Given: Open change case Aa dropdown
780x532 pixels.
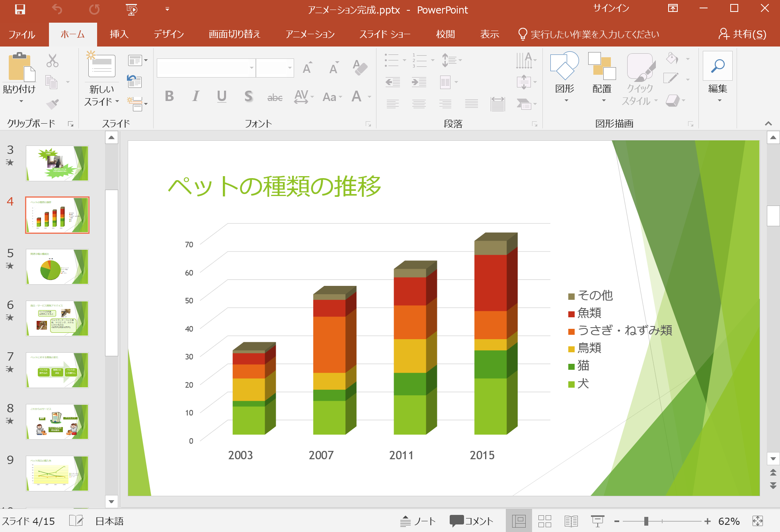Looking at the screenshot, I should [x=332, y=97].
